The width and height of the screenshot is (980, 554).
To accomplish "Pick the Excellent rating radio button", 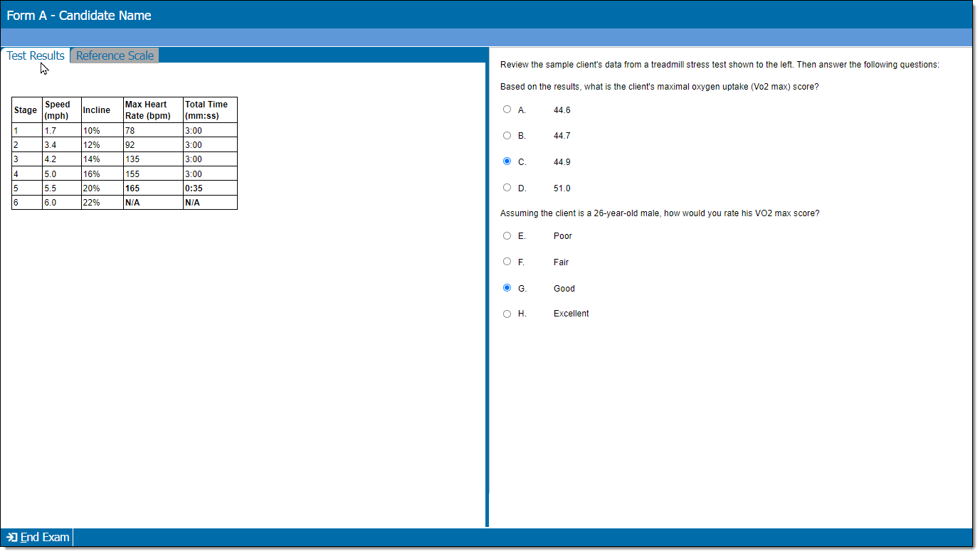I will tap(507, 314).
